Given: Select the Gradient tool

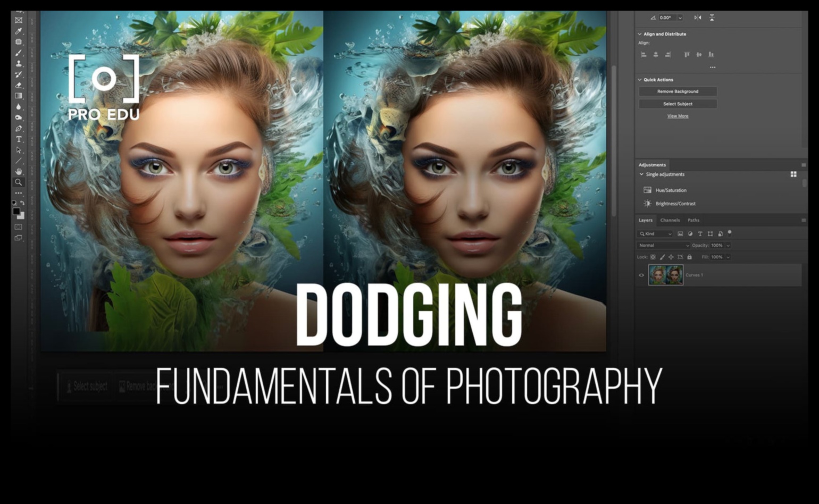Looking at the screenshot, I should [19, 96].
